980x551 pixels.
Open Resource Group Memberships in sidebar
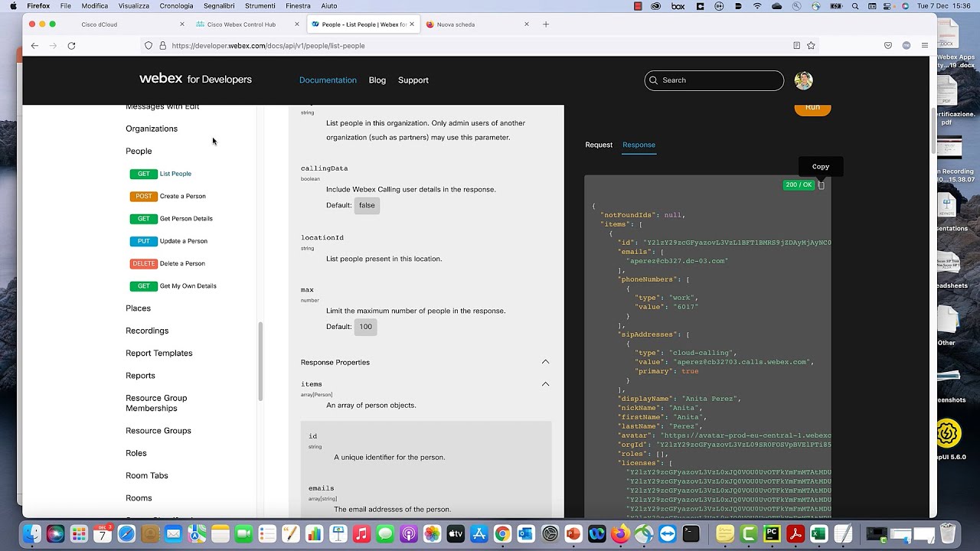[x=156, y=403]
